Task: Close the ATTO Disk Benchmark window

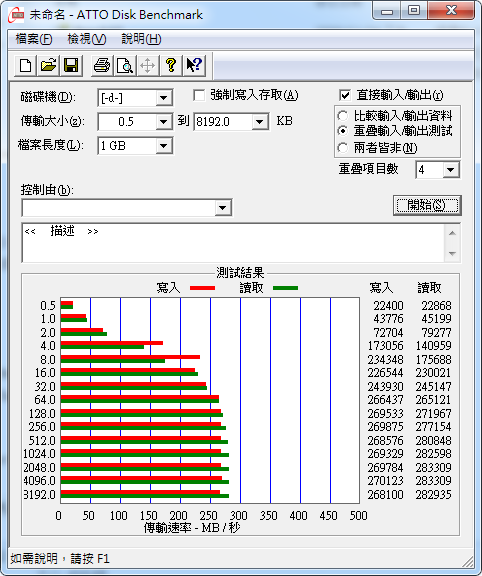Action: click(451, 11)
